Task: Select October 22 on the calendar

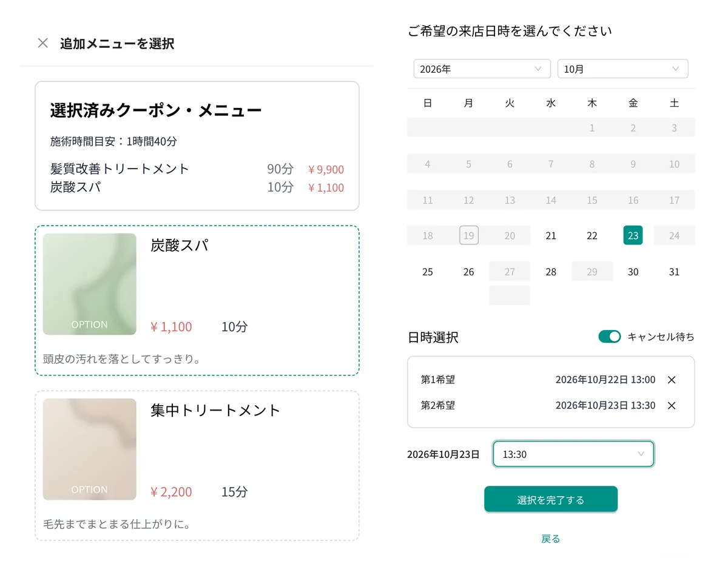Action: [x=592, y=236]
